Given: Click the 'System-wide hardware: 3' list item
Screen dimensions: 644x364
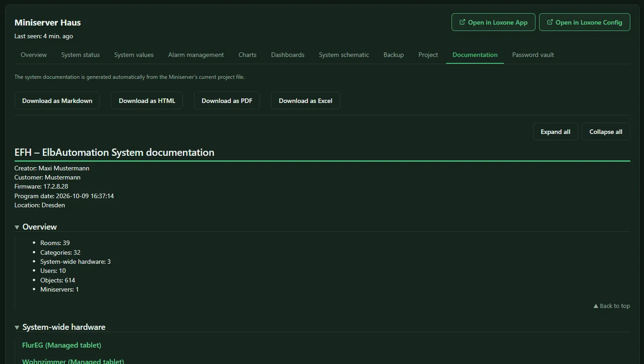Looking at the screenshot, I should (75, 261).
